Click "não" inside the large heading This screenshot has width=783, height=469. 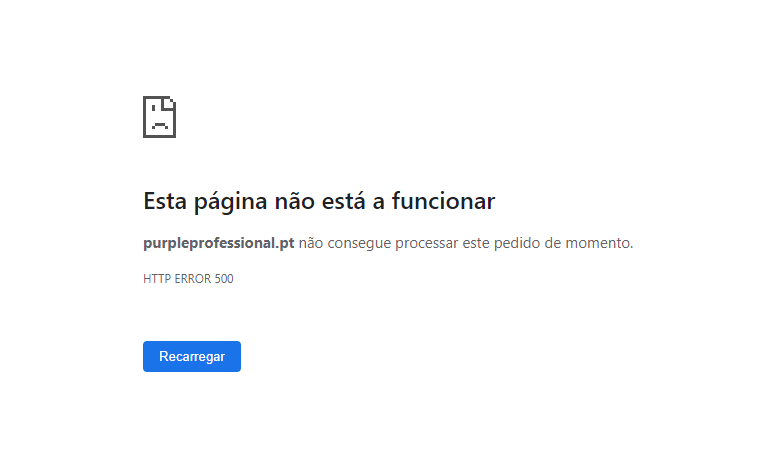[x=295, y=201]
